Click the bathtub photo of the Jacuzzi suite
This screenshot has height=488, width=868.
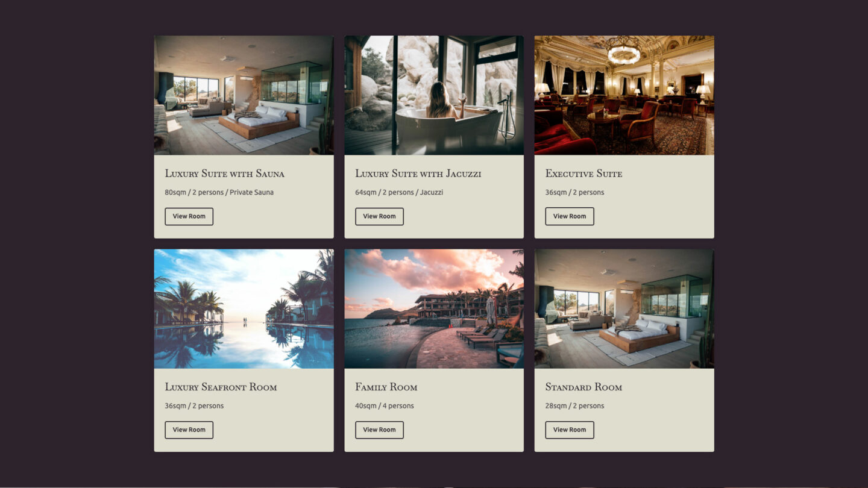(434, 95)
